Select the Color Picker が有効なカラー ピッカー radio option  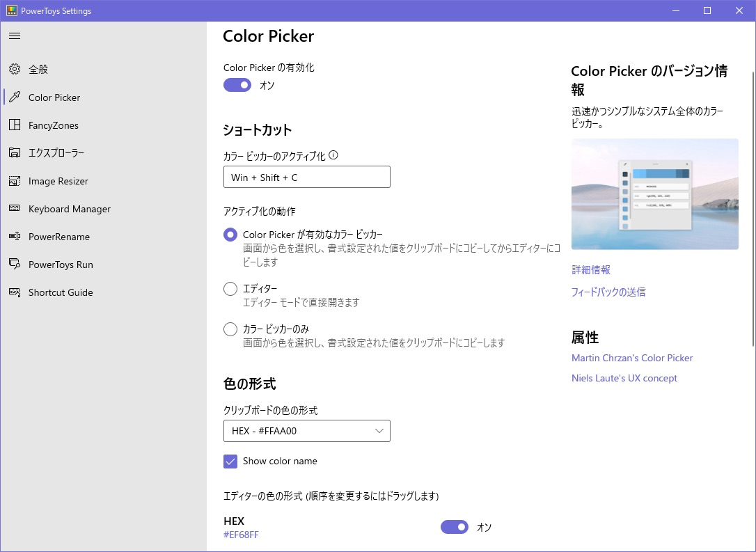click(230, 235)
